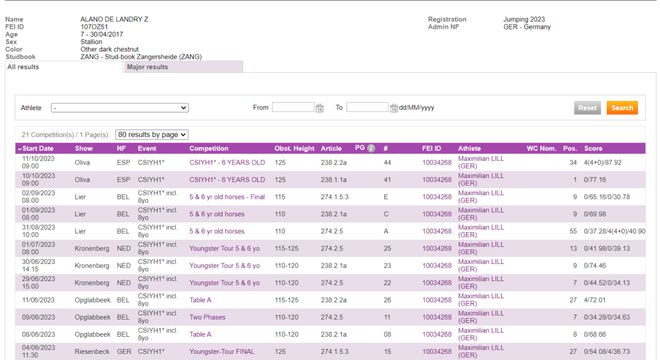
Task: Click the grey Reset button
Action: pyautogui.click(x=587, y=108)
